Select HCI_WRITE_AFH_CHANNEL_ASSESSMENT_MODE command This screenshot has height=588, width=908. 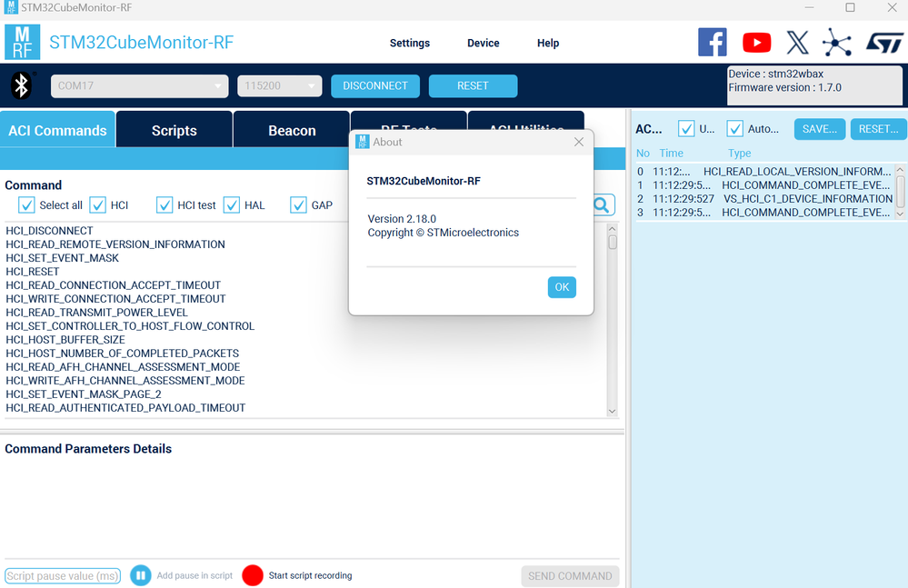click(x=125, y=380)
